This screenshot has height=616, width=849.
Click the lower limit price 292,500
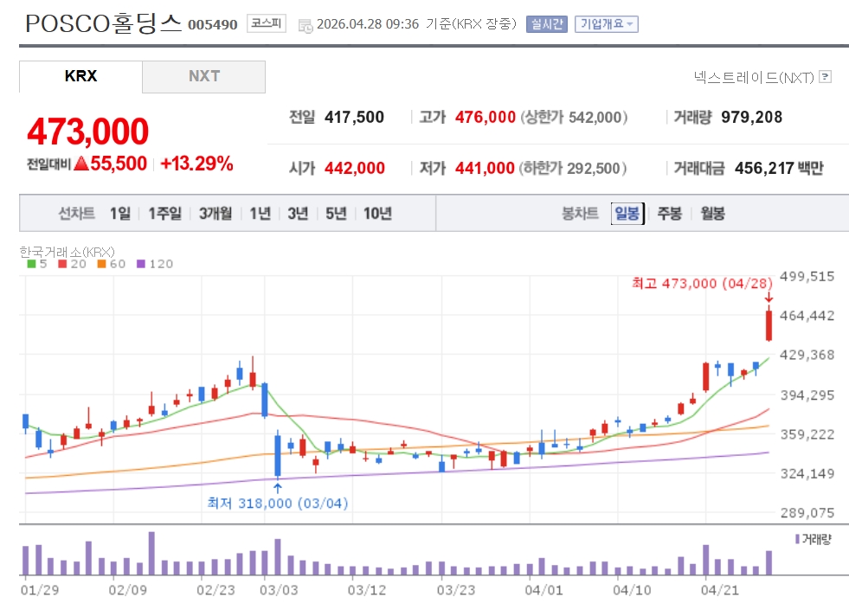click(x=594, y=169)
